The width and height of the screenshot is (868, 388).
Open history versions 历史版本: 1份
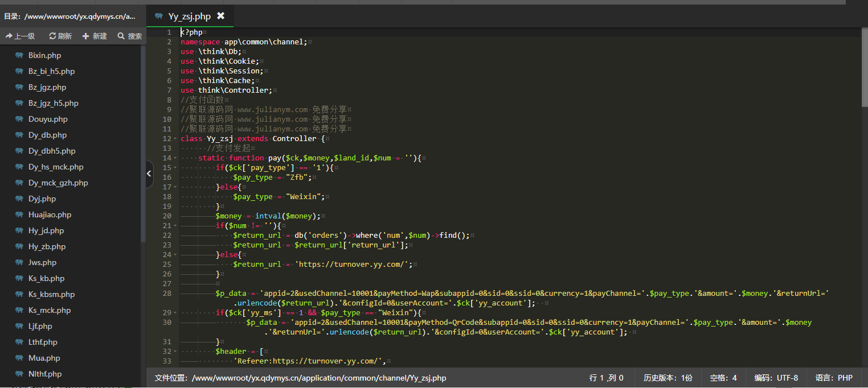[668, 378]
